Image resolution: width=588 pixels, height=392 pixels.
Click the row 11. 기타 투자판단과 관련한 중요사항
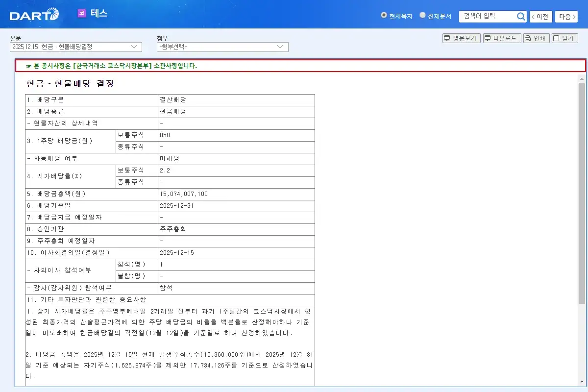[x=170, y=300]
